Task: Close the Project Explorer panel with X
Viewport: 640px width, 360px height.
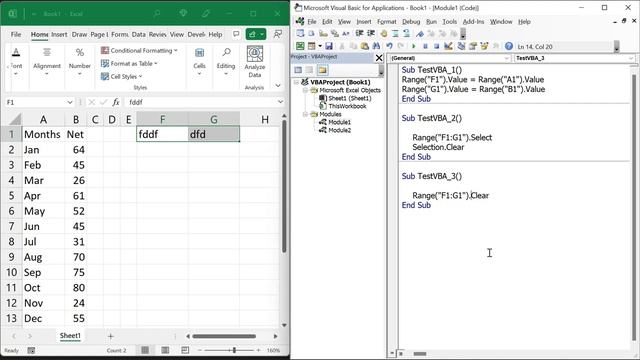Action: [x=379, y=58]
